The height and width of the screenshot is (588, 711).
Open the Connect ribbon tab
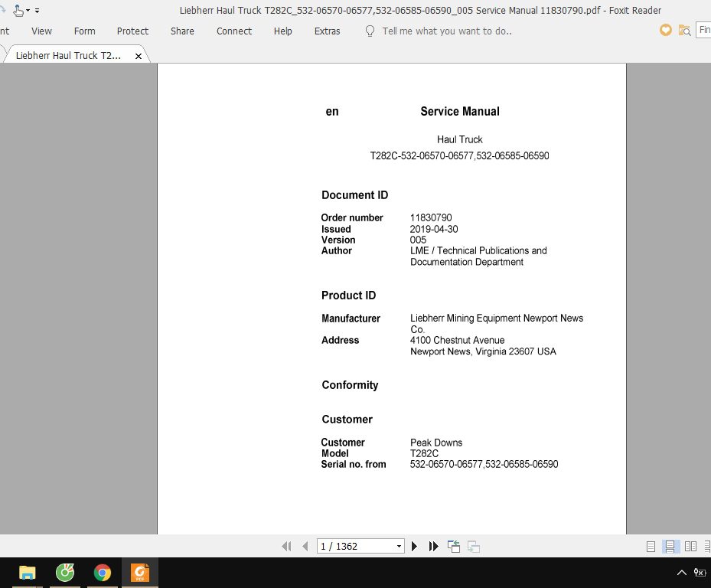click(234, 31)
